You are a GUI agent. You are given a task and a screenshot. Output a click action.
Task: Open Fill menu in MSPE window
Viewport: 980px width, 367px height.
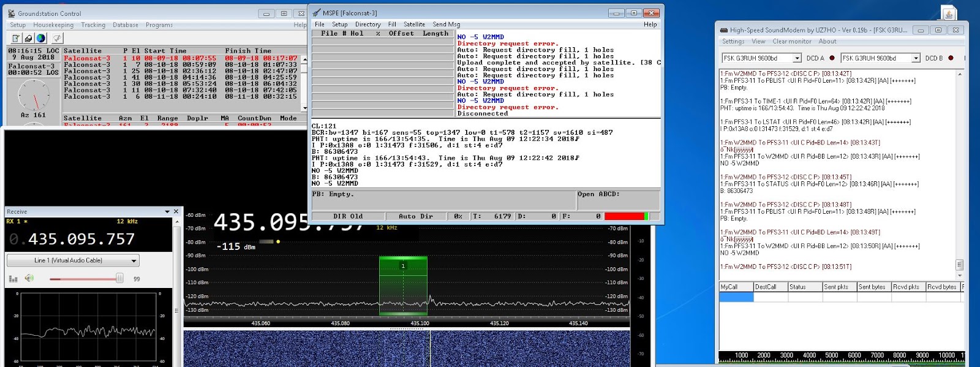click(392, 25)
